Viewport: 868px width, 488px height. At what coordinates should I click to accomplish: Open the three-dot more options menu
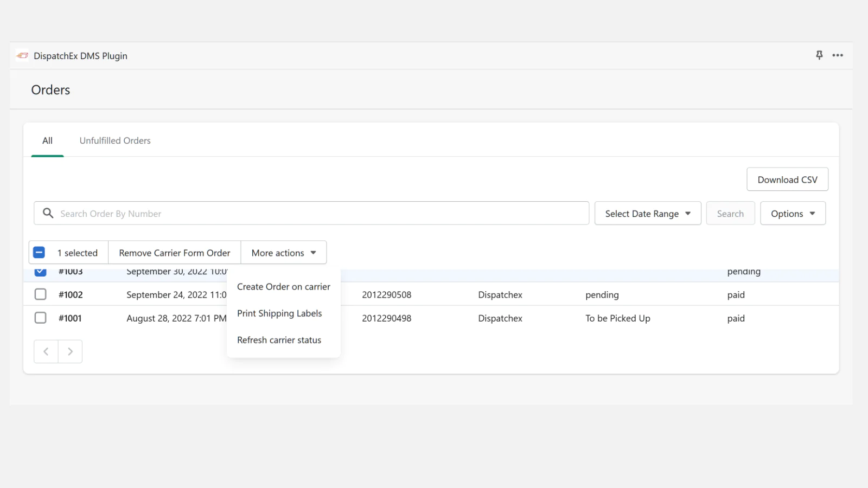coord(838,55)
